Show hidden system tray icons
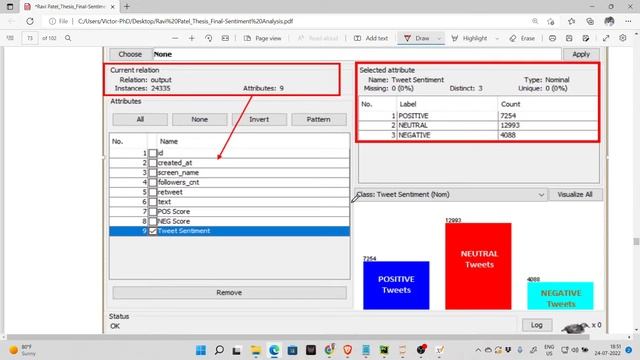This screenshot has width=640, height=360. [478, 350]
